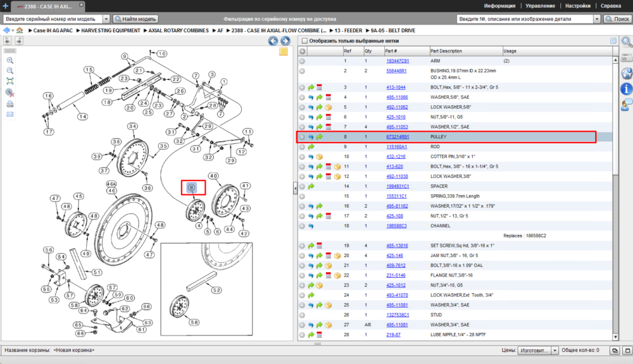The image size is (633, 364).
Task: Select callout 8 in the diagram
Action: click(x=192, y=187)
